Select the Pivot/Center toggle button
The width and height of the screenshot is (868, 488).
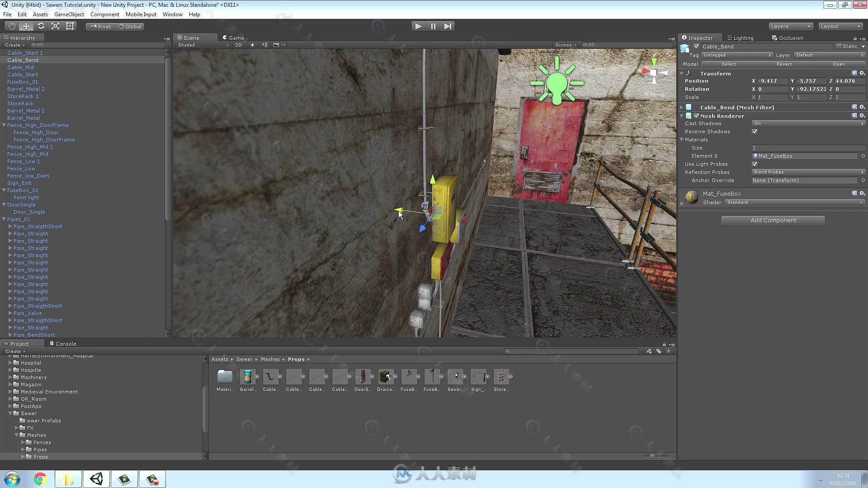[x=99, y=26]
